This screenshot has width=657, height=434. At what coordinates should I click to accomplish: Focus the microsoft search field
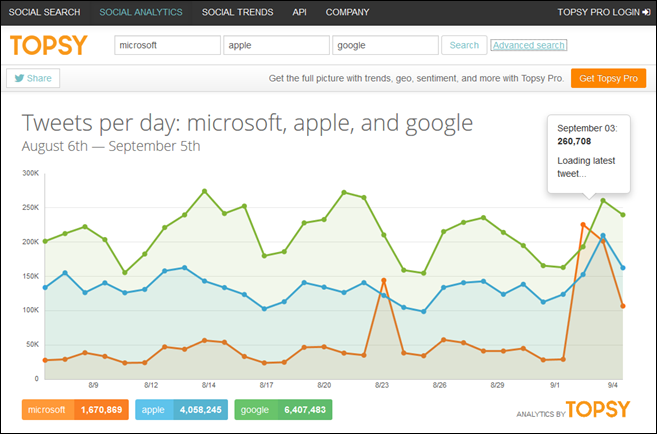167,45
